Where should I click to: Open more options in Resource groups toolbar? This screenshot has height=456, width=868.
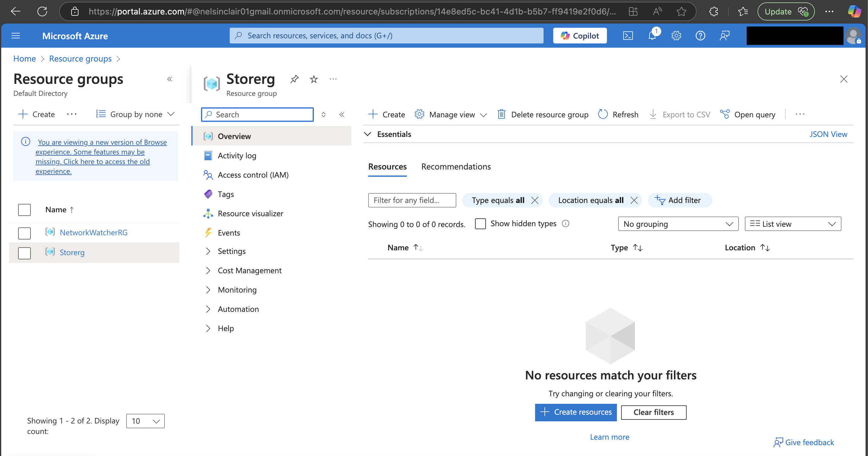click(x=72, y=115)
